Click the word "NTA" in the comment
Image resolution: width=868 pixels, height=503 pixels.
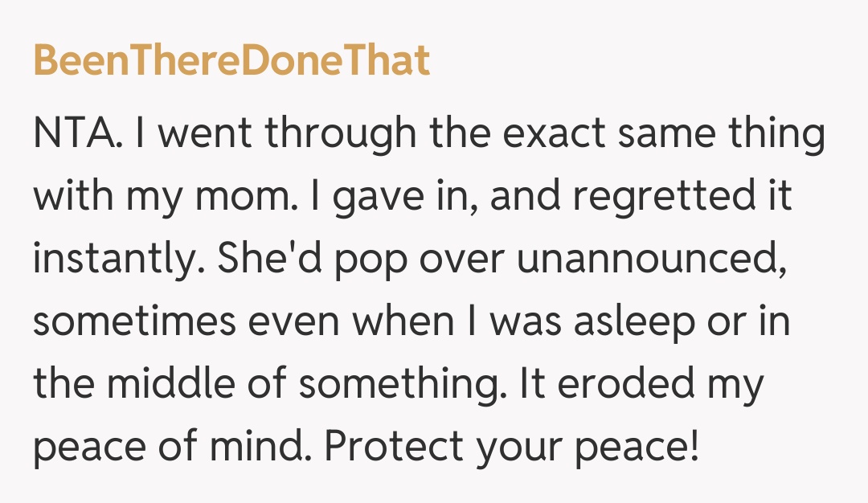(76, 135)
